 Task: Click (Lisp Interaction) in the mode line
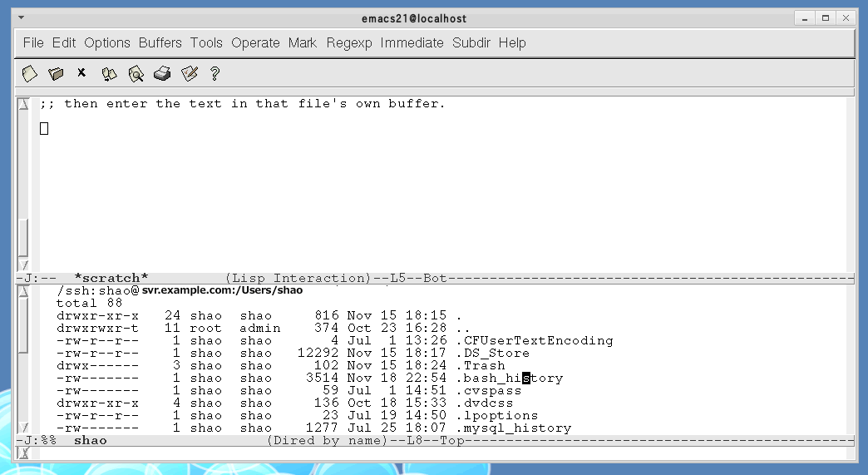point(298,277)
